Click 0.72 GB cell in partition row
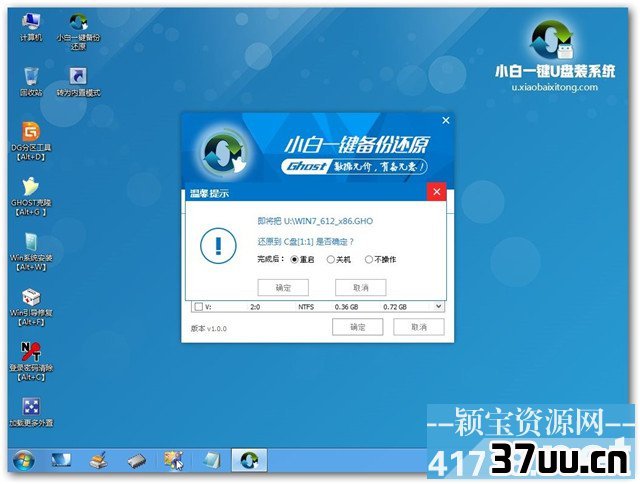The width and height of the screenshot is (640, 484). (395, 307)
